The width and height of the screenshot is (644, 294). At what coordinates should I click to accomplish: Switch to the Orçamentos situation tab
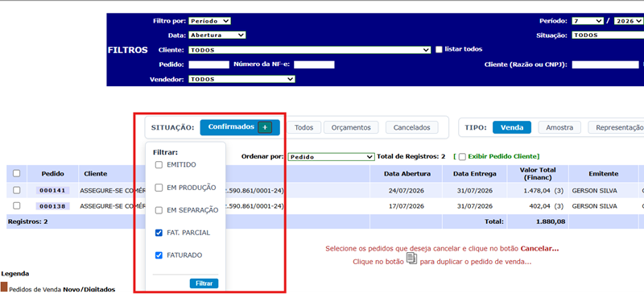(351, 127)
